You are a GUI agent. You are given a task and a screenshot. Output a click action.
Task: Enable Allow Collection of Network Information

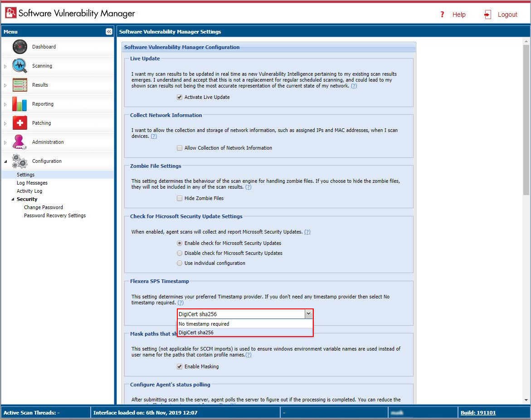[x=180, y=148]
